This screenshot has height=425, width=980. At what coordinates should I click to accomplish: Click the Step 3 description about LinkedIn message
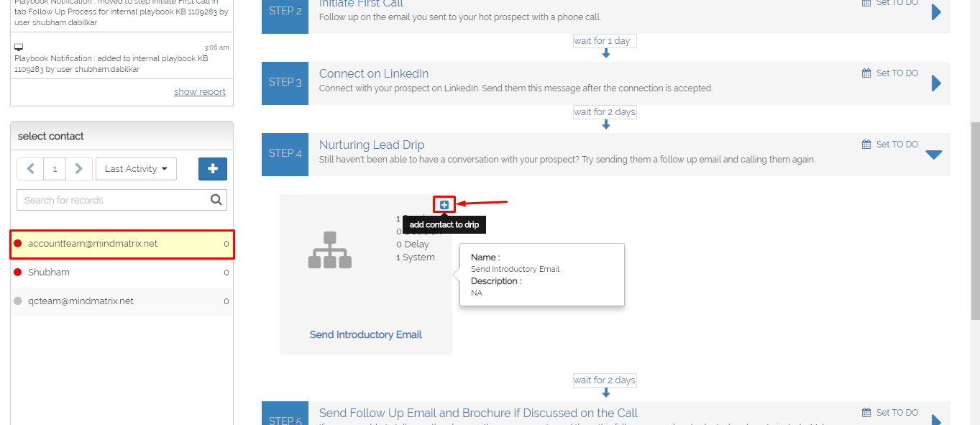point(516,88)
